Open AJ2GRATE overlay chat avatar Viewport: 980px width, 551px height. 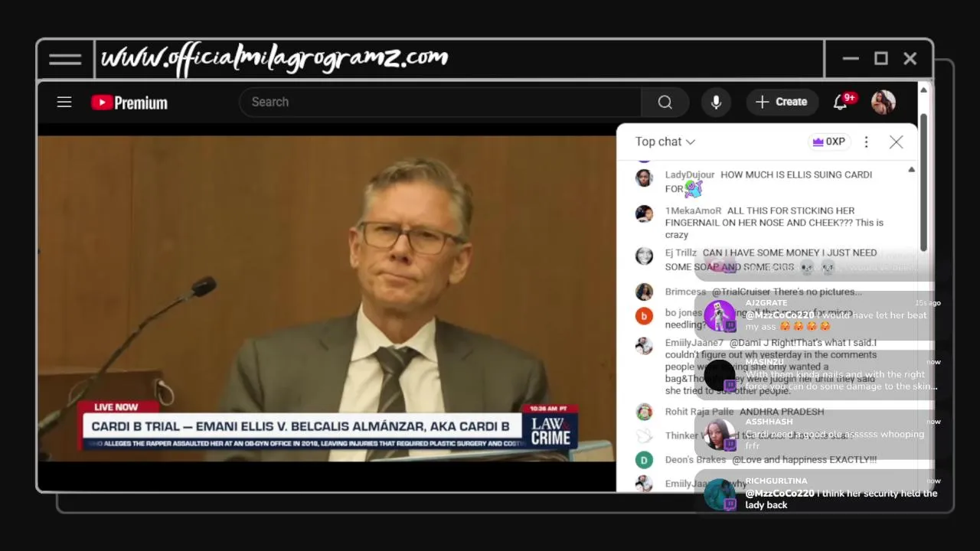click(720, 316)
